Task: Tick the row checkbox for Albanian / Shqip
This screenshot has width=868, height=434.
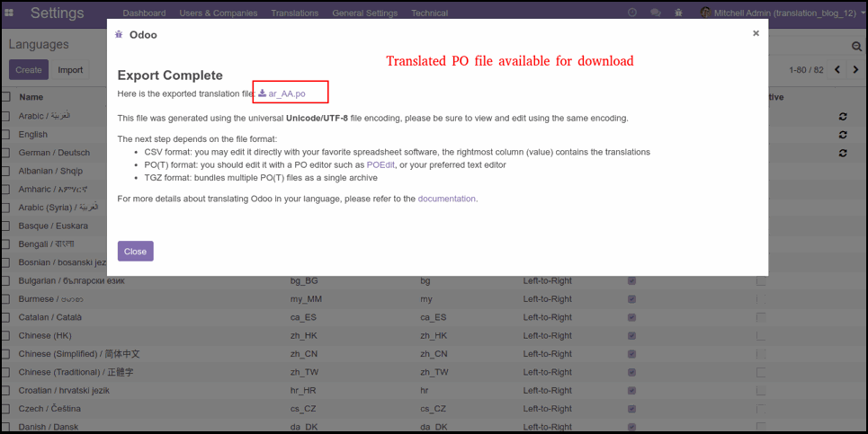Action: click(x=5, y=171)
